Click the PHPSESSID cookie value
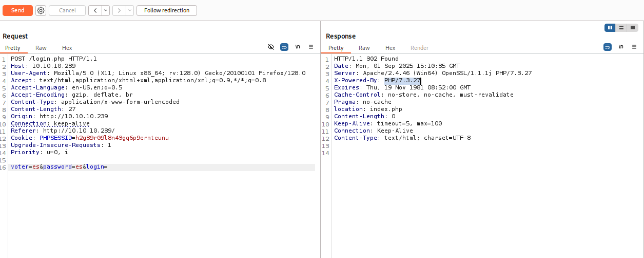 [x=122, y=138]
